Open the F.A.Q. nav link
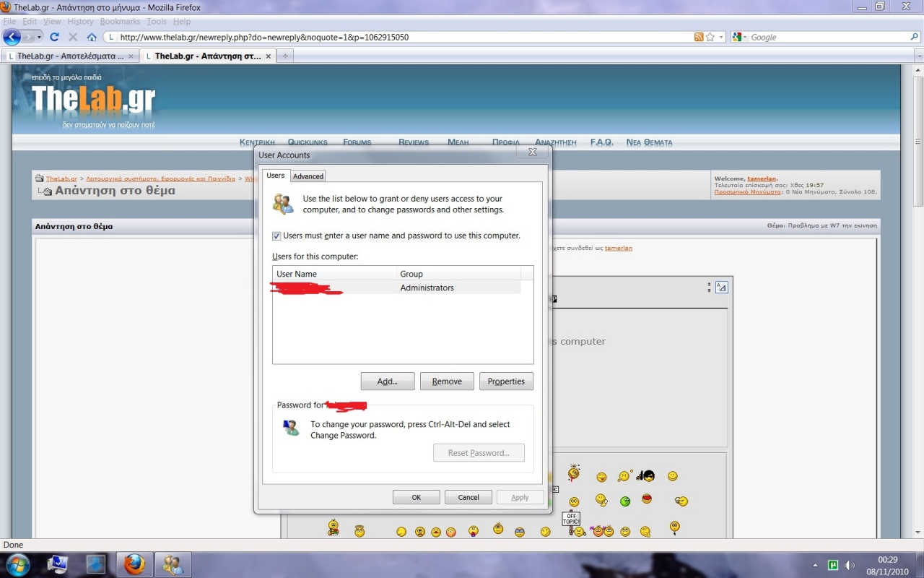The height and width of the screenshot is (578, 924). coord(601,142)
